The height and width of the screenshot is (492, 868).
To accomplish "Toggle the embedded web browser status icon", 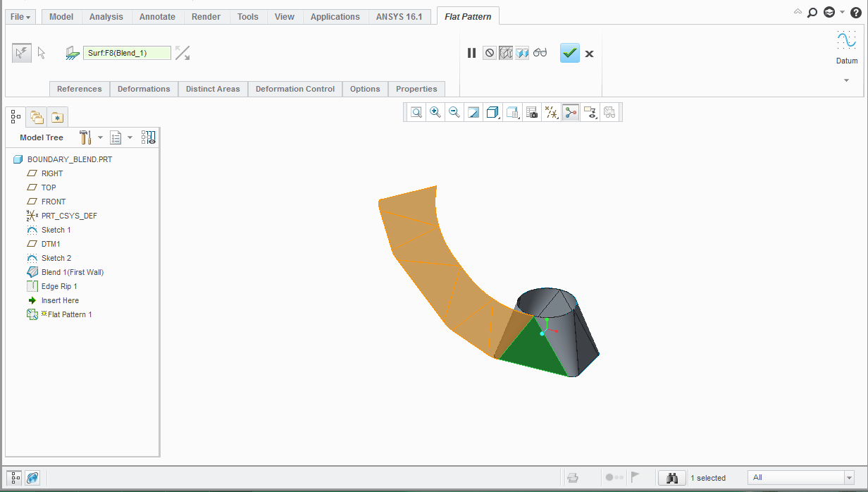I will pos(32,478).
